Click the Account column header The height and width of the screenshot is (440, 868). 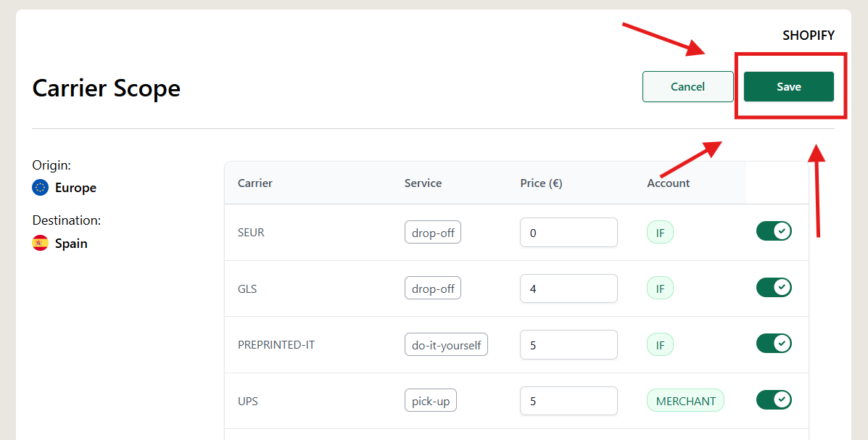668,183
